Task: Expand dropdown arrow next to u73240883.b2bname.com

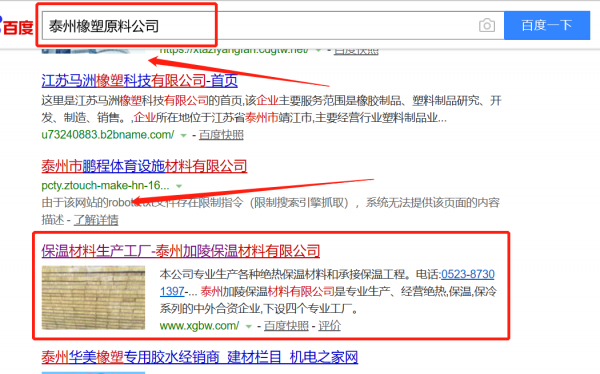Action: click(x=184, y=135)
